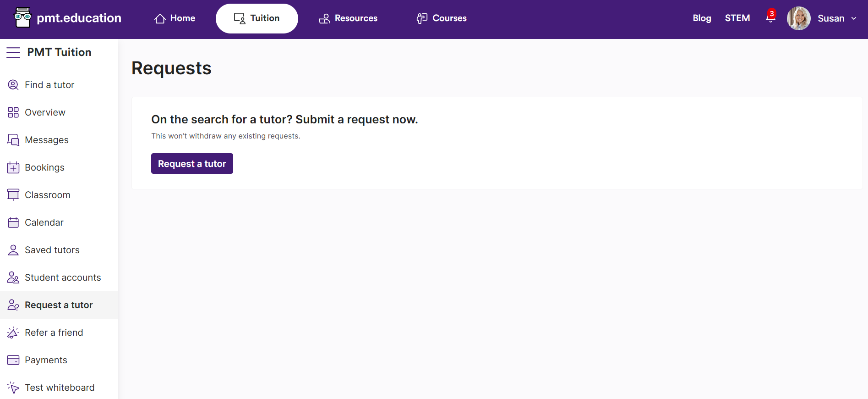Visit the STEM link

(x=737, y=18)
